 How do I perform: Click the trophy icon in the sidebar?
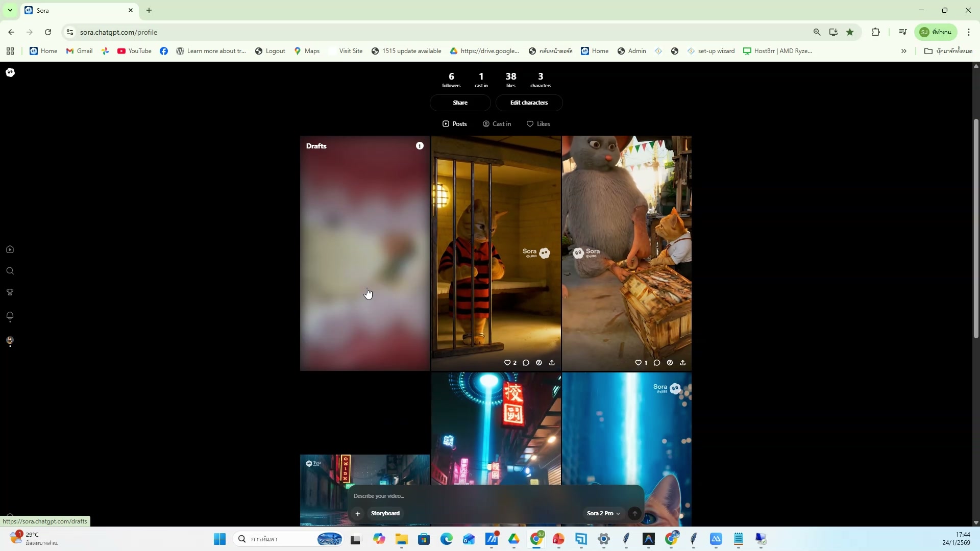click(10, 292)
